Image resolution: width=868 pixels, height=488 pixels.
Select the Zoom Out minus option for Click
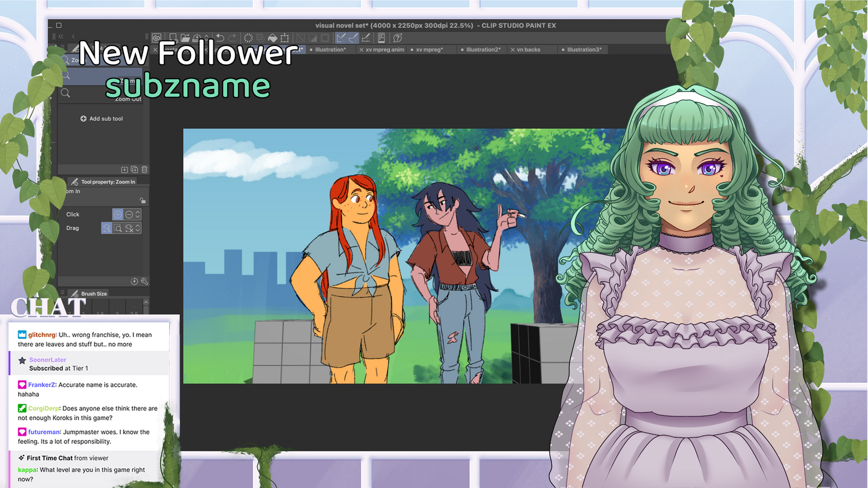click(x=129, y=214)
